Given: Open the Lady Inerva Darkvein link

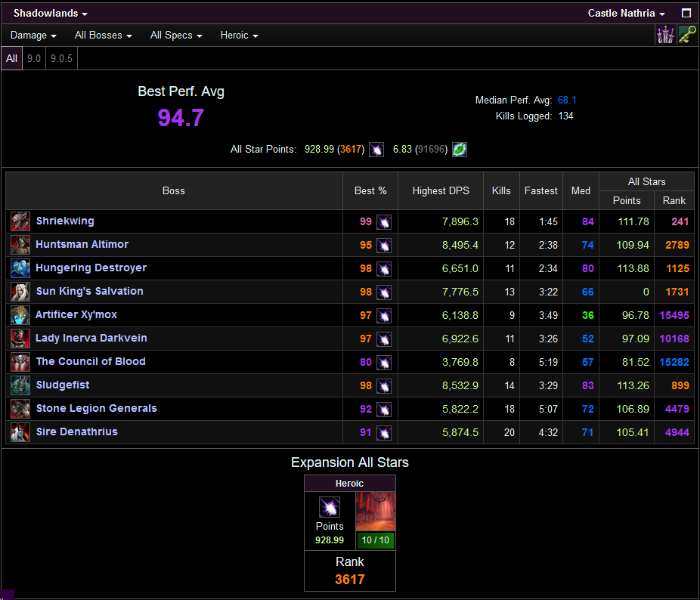Looking at the screenshot, I should coord(91,338).
